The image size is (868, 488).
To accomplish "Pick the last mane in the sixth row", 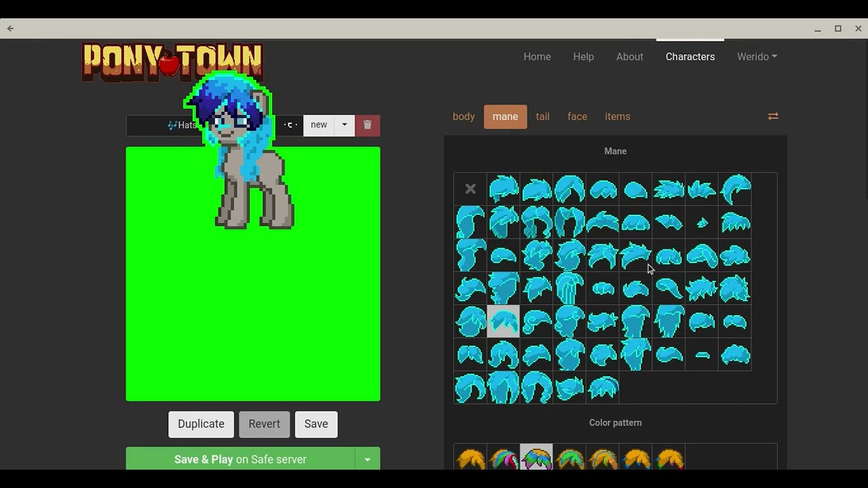I will 735,354.
